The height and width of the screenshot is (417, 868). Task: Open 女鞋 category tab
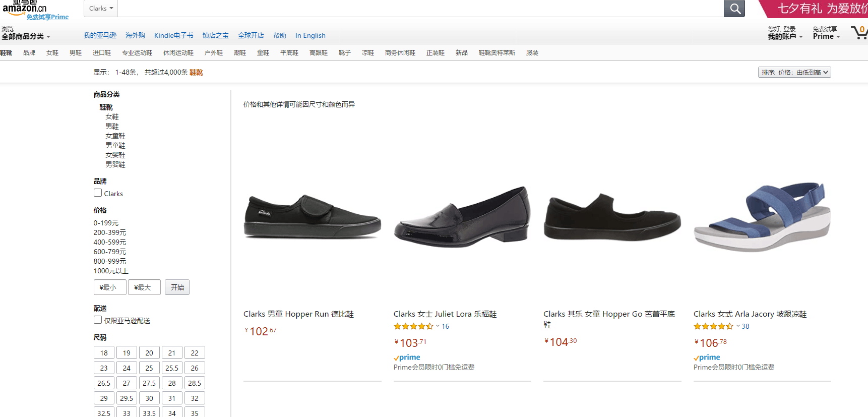(x=52, y=52)
